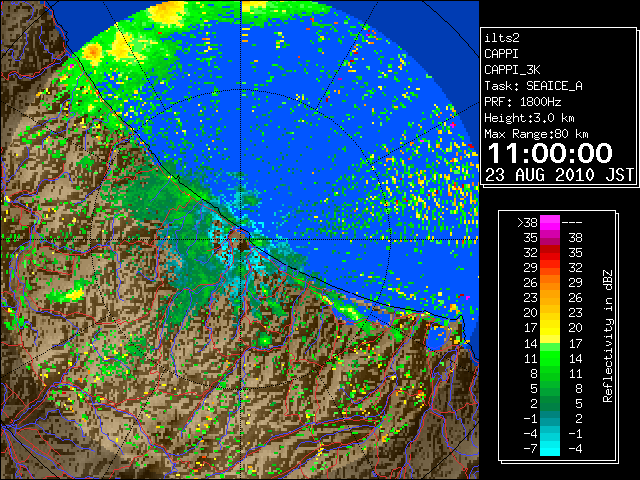This screenshot has height=480, width=640.
Task: Click the PRF: 1800Hz text
Action: [523, 102]
